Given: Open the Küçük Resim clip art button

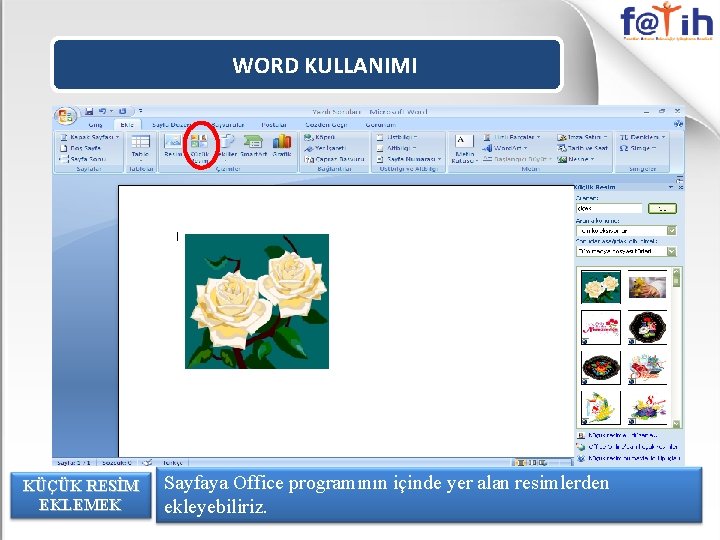Looking at the screenshot, I should coord(200,147).
